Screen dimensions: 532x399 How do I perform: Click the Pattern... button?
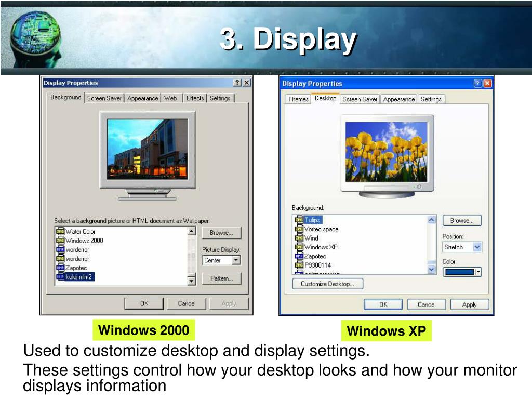221,278
